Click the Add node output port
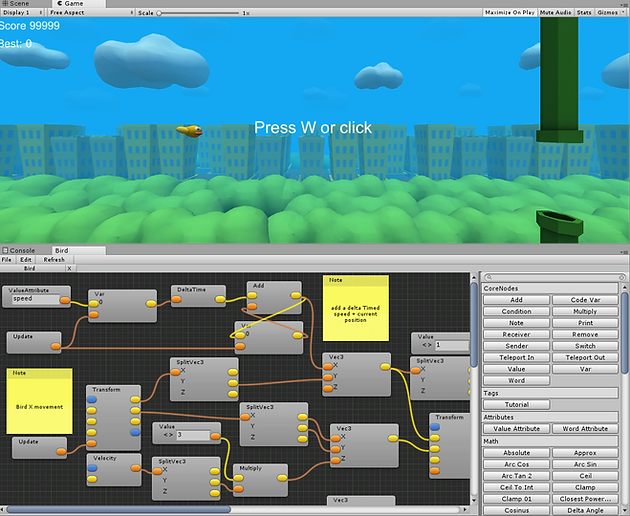 296,296
